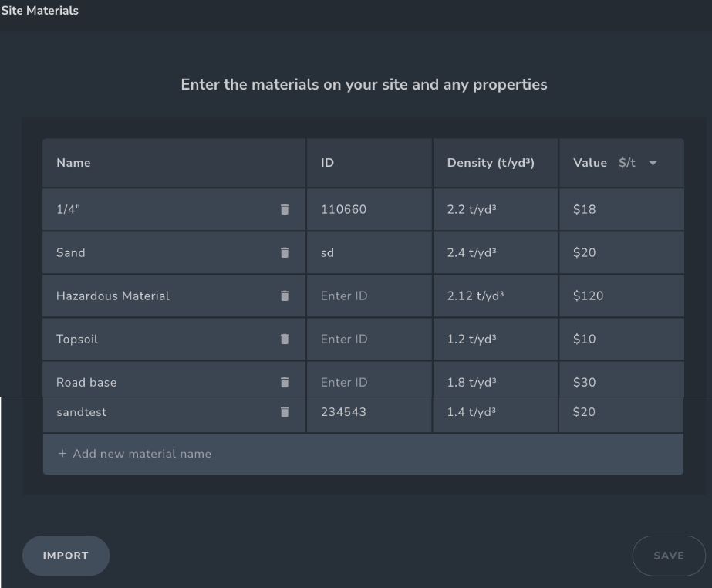Click the $120 value cell
Viewport: 712px width, 588px height.
pos(622,296)
